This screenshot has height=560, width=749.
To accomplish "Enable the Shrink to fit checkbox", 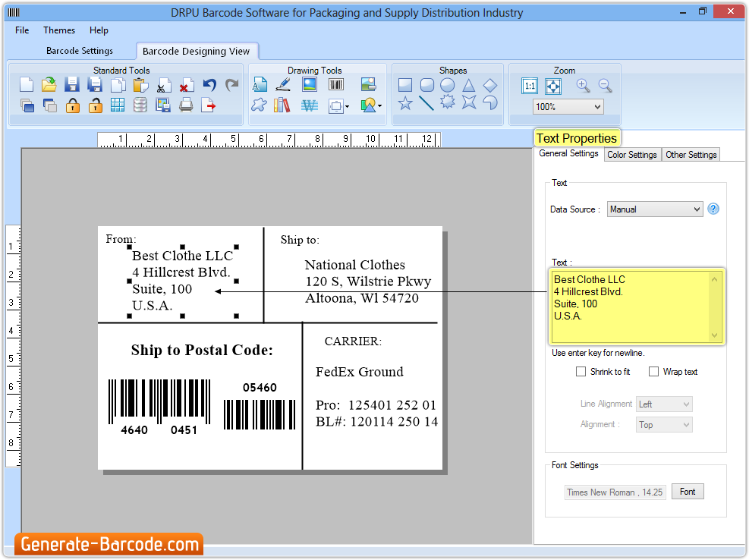I will [x=581, y=372].
